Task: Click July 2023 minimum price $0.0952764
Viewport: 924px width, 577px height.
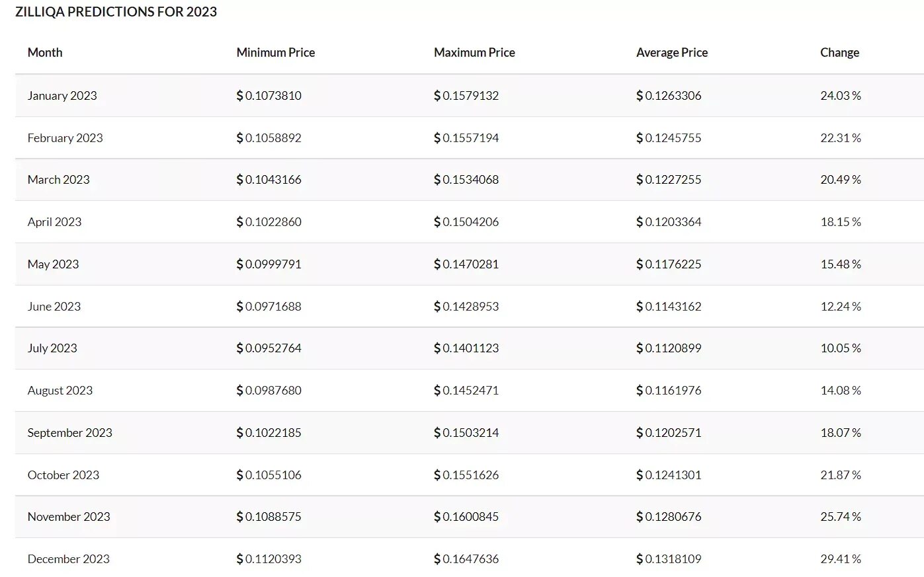Action: (x=269, y=348)
